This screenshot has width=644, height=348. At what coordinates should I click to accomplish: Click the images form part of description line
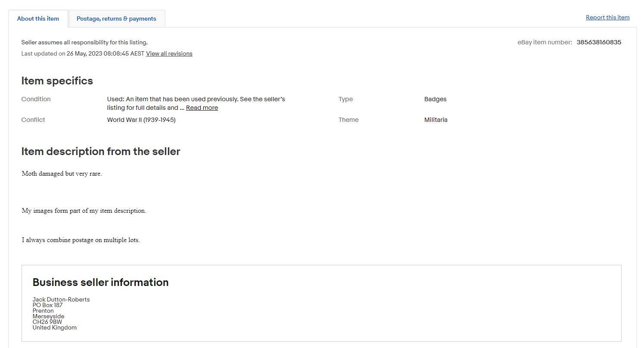[84, 211]
